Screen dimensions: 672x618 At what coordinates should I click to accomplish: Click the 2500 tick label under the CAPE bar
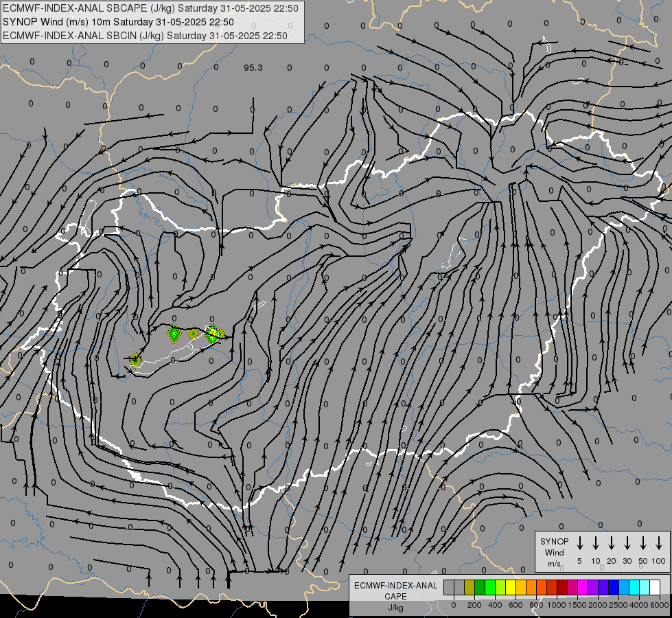[x=618, y=605]
